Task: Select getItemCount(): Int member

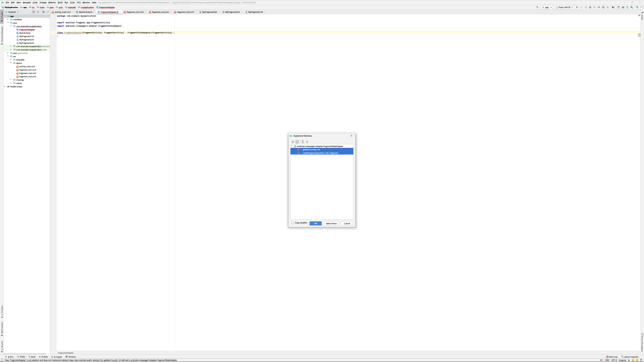Action: [x=311, y=150]
